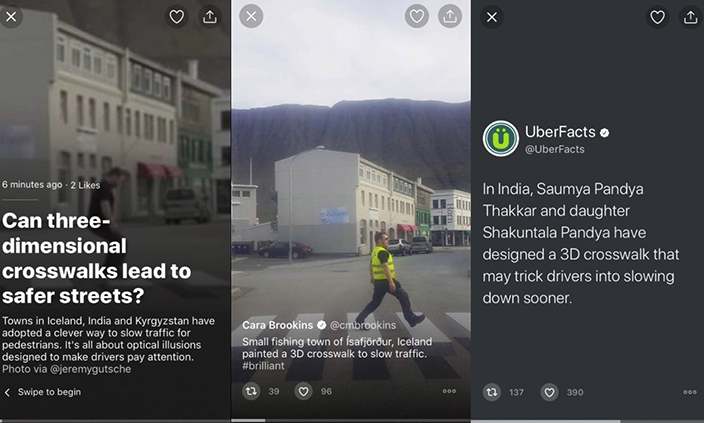Click the Cara Brookins author name
This screenshot has width=704, height=423.
[278, 325]
